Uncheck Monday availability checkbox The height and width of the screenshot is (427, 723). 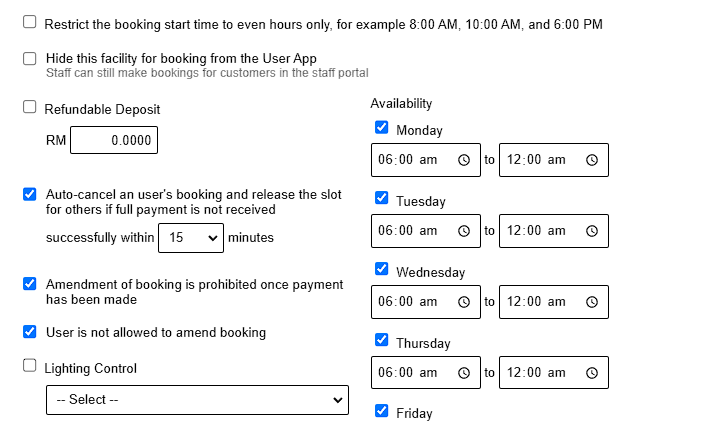pos(382,128)
